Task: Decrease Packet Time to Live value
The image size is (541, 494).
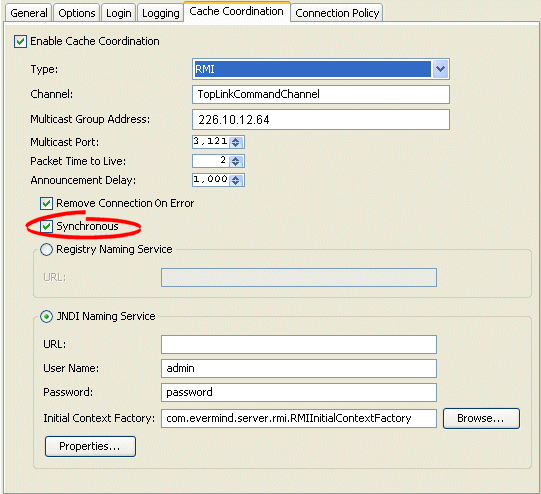Action: click(x=236, y=164)
